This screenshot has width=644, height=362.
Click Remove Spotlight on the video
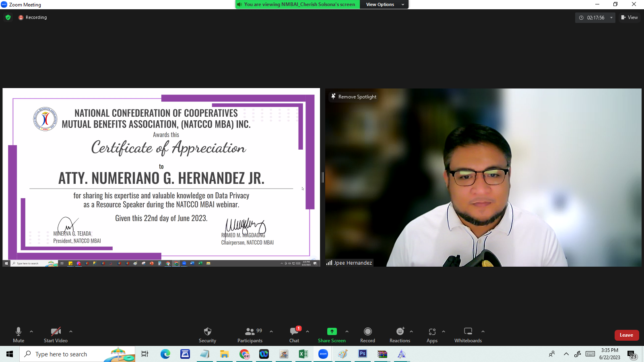[x=353, y=97]
